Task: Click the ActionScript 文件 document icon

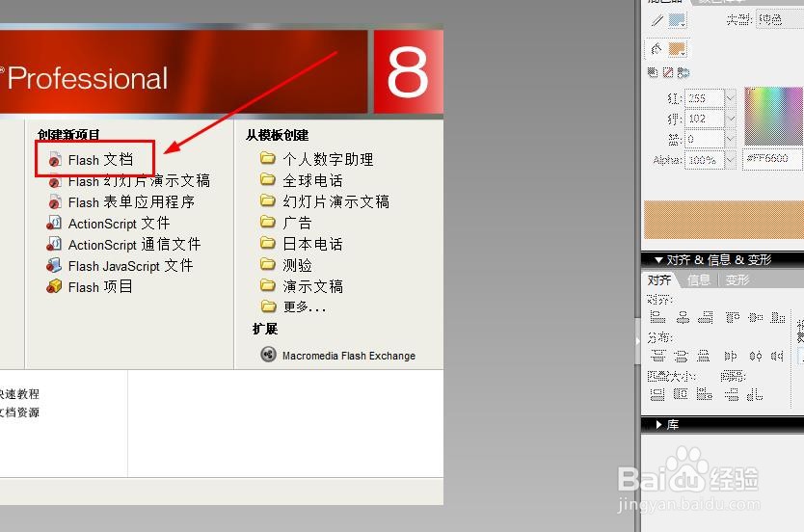Action: coord(54,223)
